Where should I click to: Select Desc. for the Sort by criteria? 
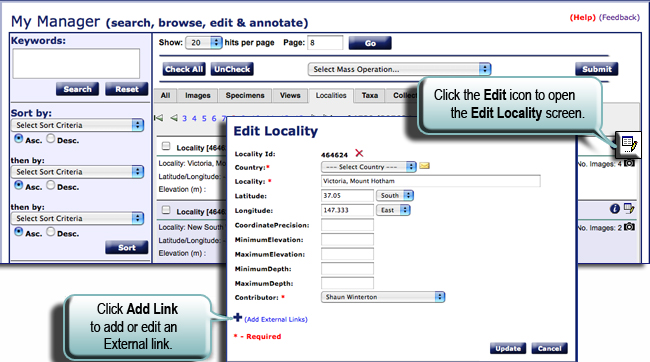51,138
